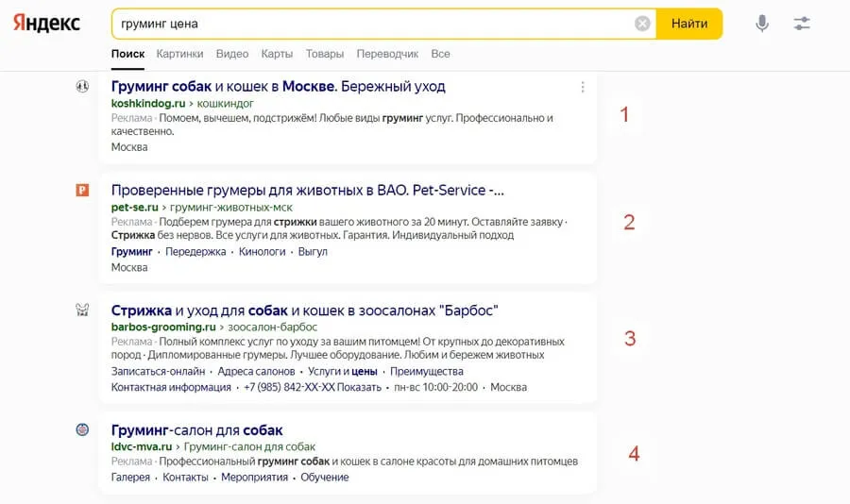The width and height of the screenshot is (850, 504).
Task: Select the Поиск tab
Action: (x=127, y=54)
